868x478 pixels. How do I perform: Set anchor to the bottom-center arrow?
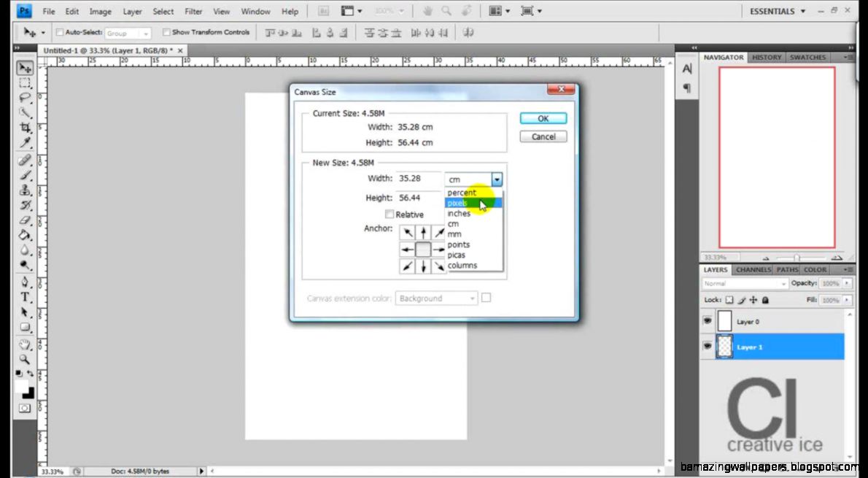click(x=423, y=266)
